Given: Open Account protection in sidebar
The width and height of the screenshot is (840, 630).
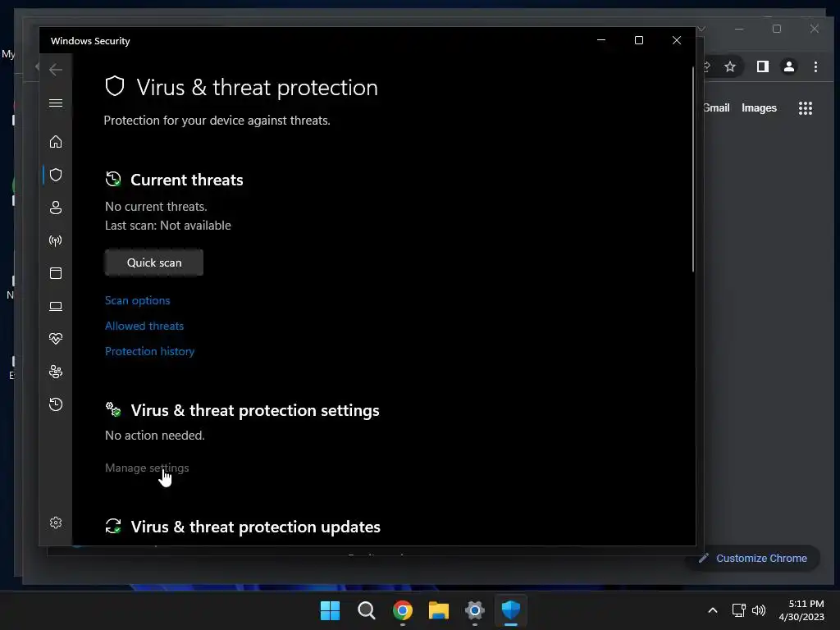Looking at the screenshot, I should coord(56,208).
